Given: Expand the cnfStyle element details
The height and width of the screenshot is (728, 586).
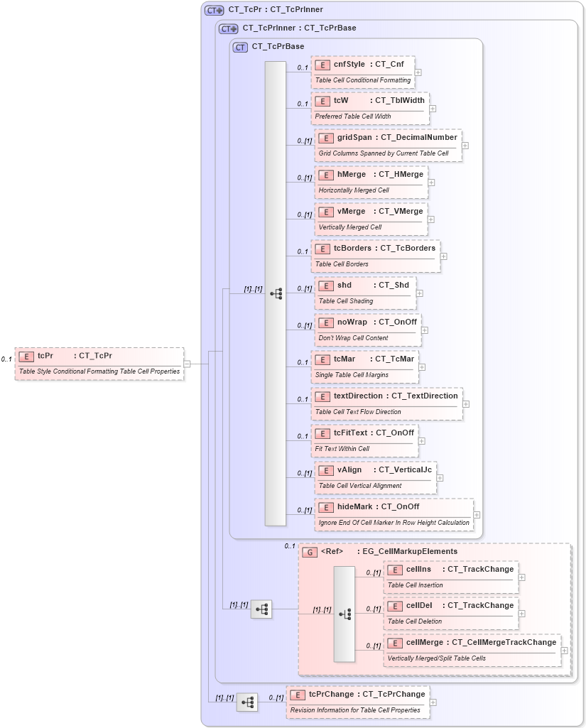Looking at the screenshot, I should tap(418, 74).
